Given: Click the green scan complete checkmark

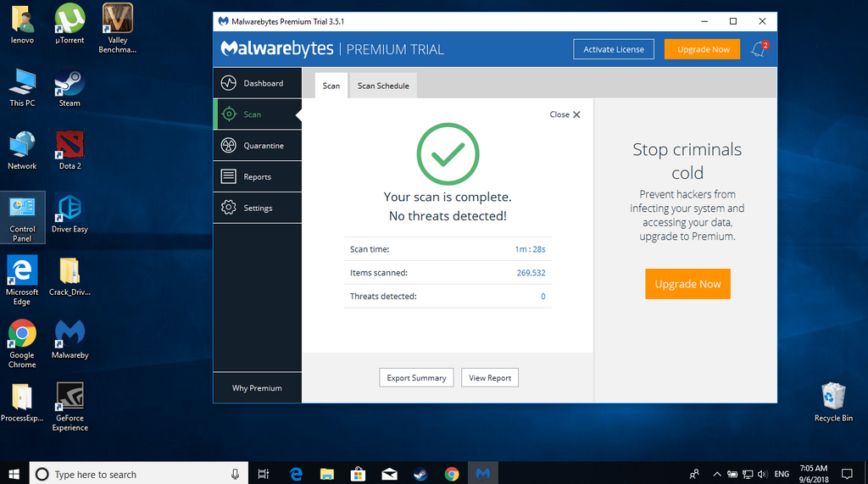Looking at the screenshot, I should click(448, 154).
